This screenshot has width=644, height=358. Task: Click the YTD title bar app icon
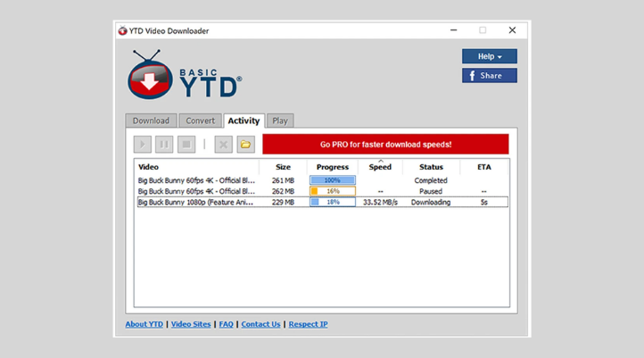tap(122, 31)
